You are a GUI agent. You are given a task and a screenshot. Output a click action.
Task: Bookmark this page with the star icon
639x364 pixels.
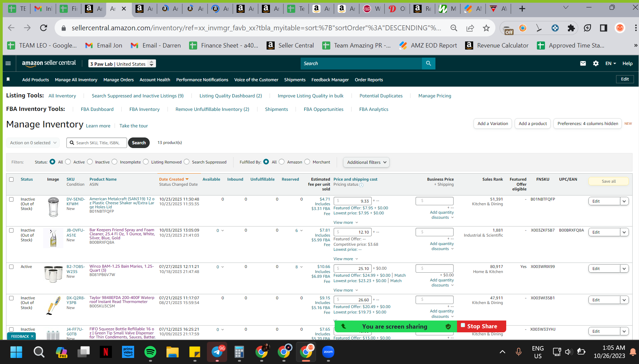click(486, 28)
